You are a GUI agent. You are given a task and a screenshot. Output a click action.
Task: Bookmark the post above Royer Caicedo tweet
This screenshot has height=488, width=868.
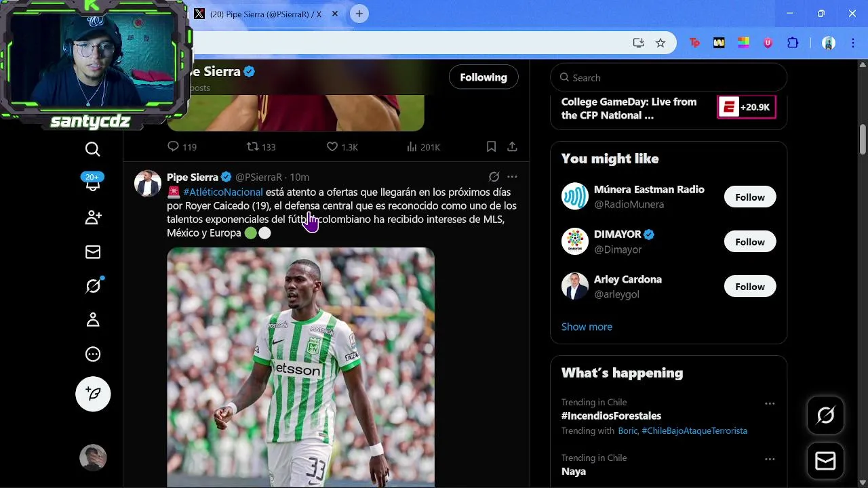pyautogui.click(x=492, y=146)
